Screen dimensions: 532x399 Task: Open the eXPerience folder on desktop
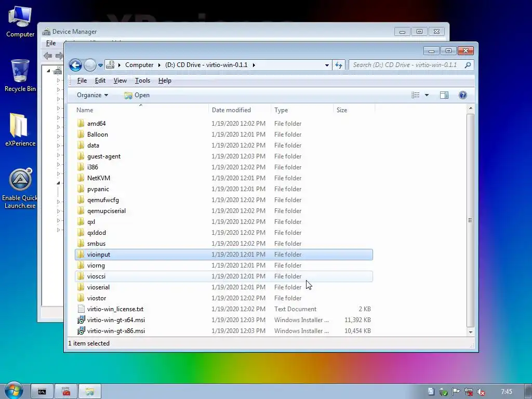(x=20, y=129)
